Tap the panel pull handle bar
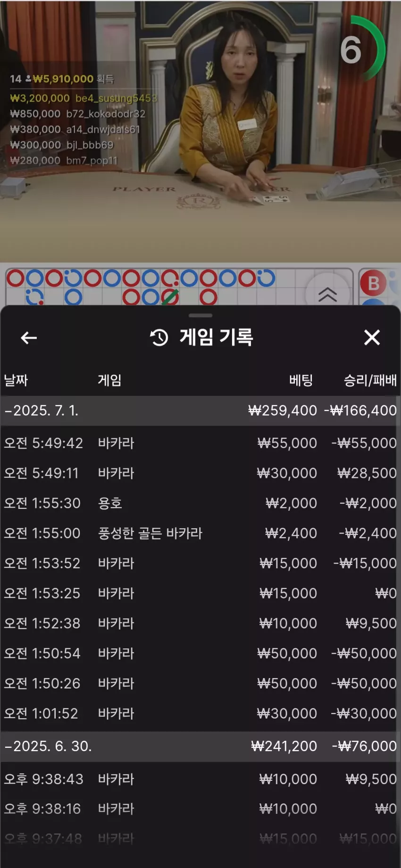This screenshot has height=868, width=401. (200, 315)
